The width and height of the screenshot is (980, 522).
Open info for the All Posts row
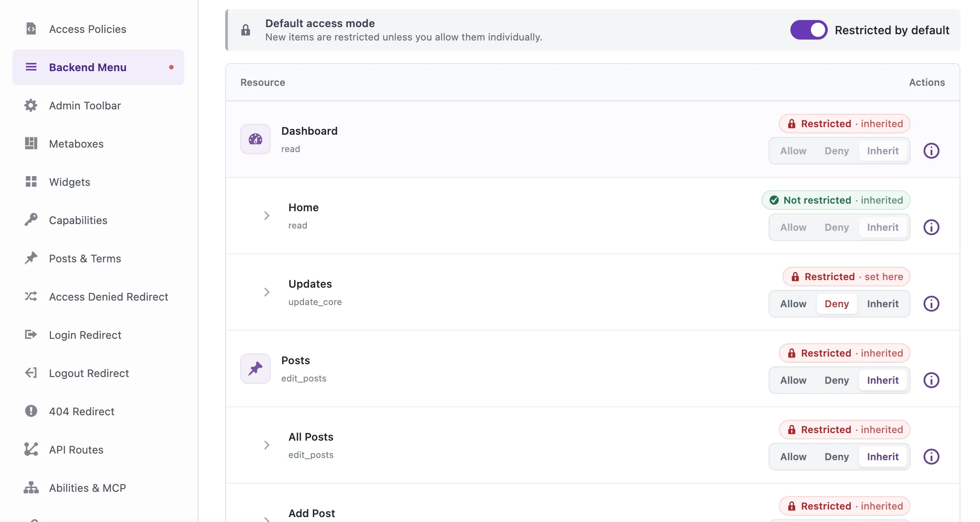point(931,457)
